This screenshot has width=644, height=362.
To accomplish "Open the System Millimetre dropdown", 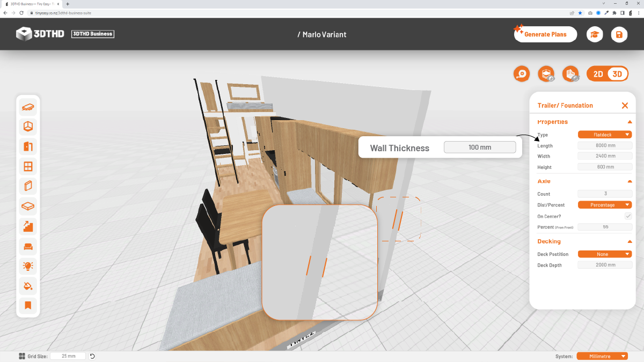I will pyautogui.click(x=602, y=356).
